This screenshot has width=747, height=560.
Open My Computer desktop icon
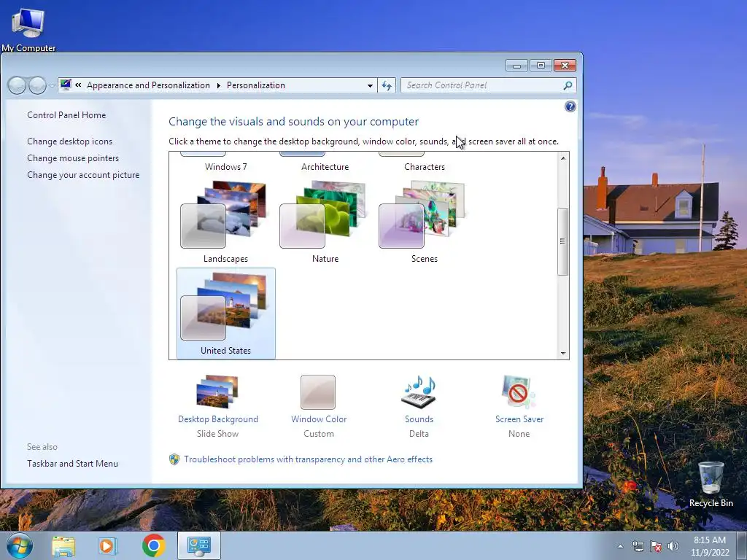pos(28,28)
